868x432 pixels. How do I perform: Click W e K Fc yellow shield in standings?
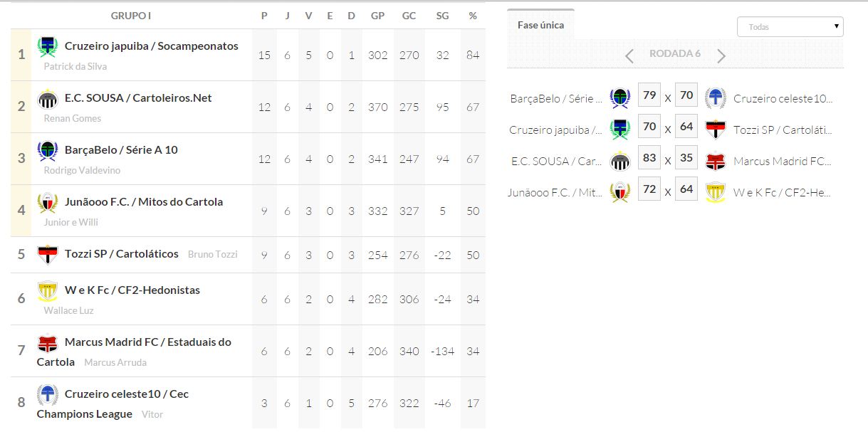click(48, 291)
